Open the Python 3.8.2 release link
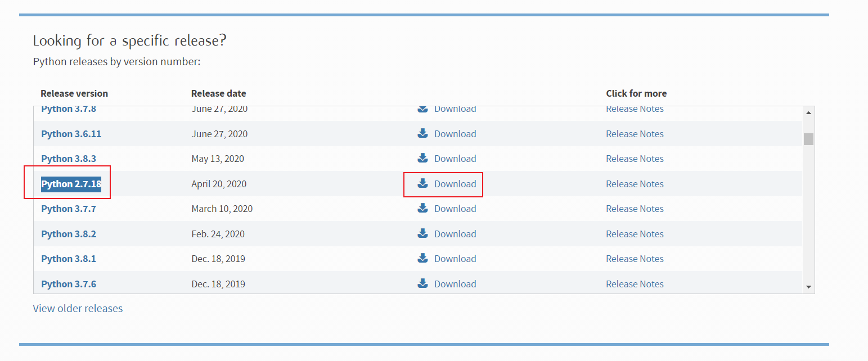Image resolution: width=868 pixels, height=361 pixels. [x=69, y=234]
